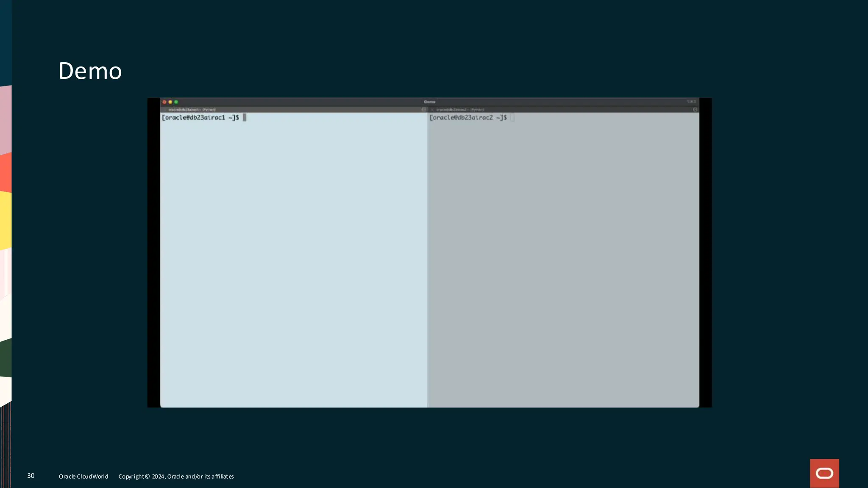Select the db23airac1 pane title bar
The height and width of the screenshot is (488, 868).
(x=192, y=110)
